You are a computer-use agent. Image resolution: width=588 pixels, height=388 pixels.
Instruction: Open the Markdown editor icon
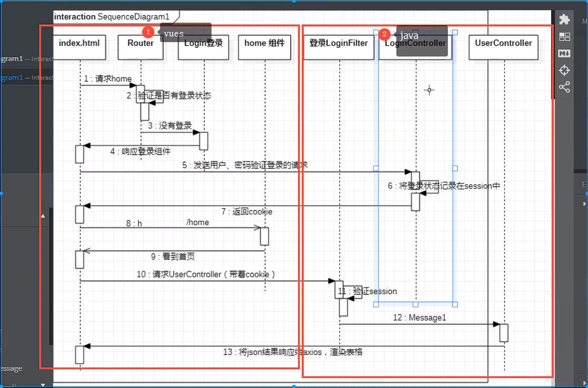(x=564, y=53)
